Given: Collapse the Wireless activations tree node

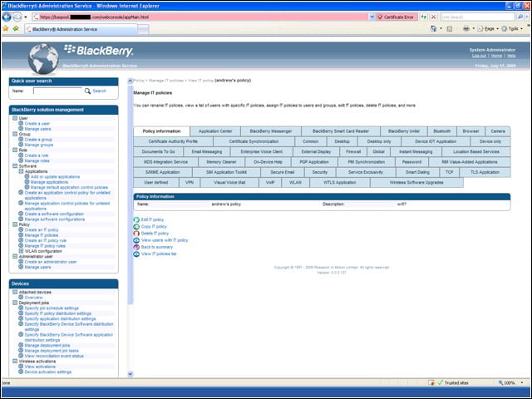Looking at the screenshot, I should click(x=15, y=362).
